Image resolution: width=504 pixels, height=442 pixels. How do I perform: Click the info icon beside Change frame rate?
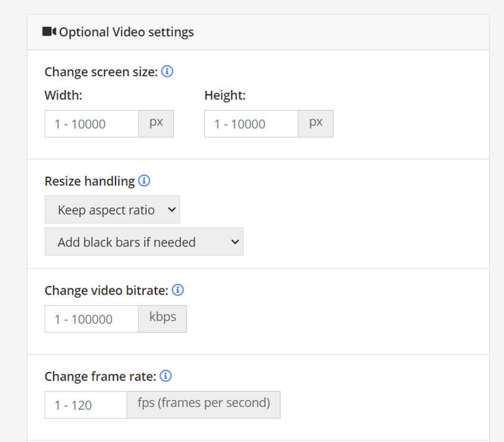[166, 375]
